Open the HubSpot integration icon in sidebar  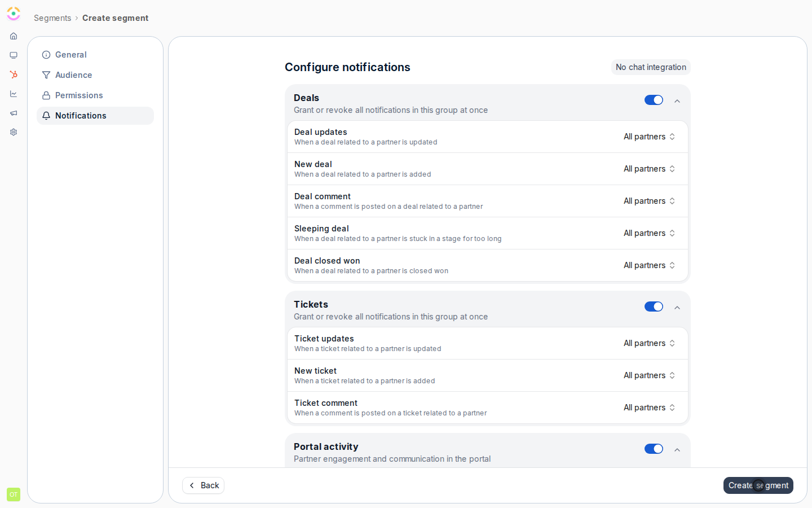(x=14, y=75)
